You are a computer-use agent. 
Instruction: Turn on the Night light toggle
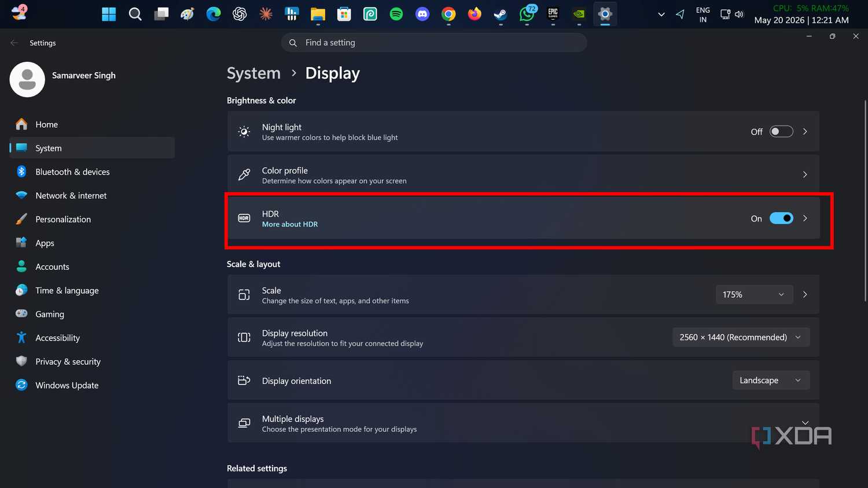tap(781, 132)
